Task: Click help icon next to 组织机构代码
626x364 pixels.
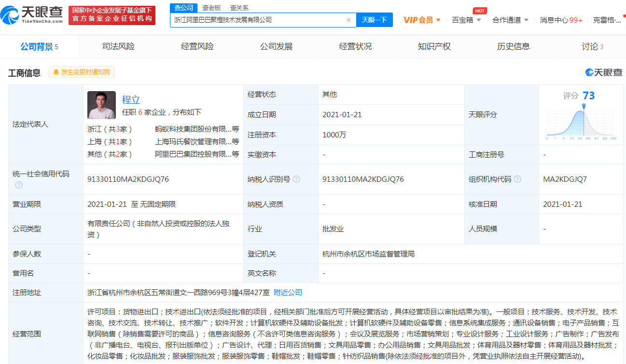Action: (x=517, y=179)
